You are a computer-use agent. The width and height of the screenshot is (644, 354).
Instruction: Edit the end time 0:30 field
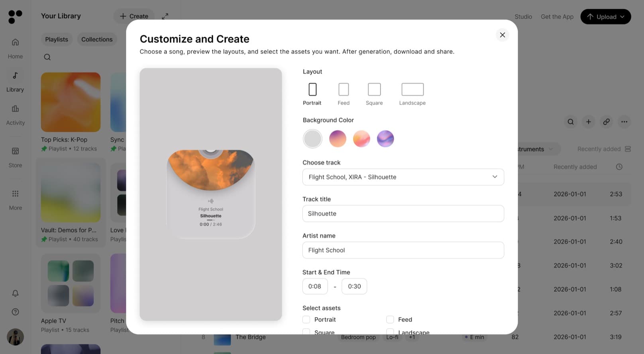pos(354,286)
